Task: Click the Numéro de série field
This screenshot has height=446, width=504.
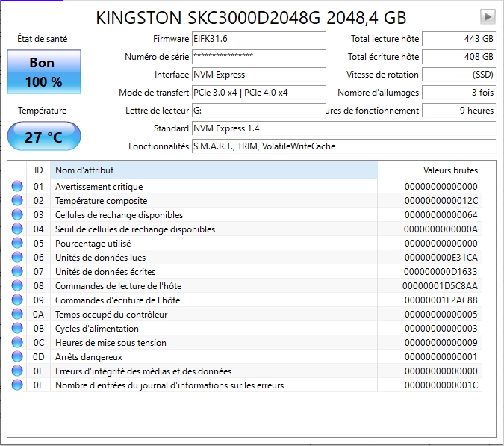Action: 258,57
